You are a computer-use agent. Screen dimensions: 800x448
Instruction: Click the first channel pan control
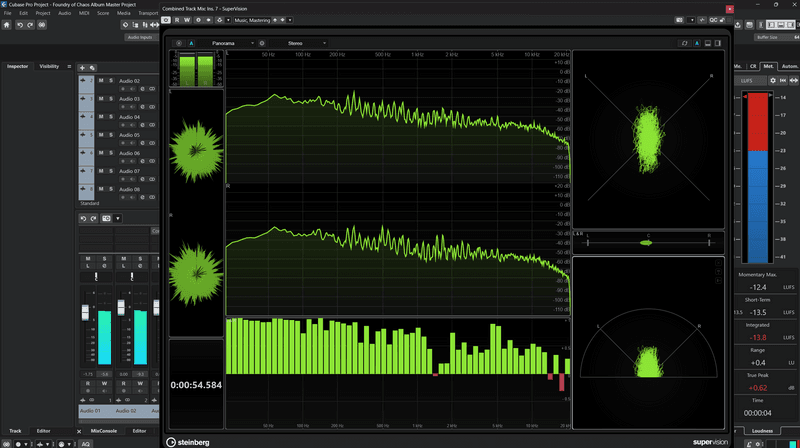[96, 277]
